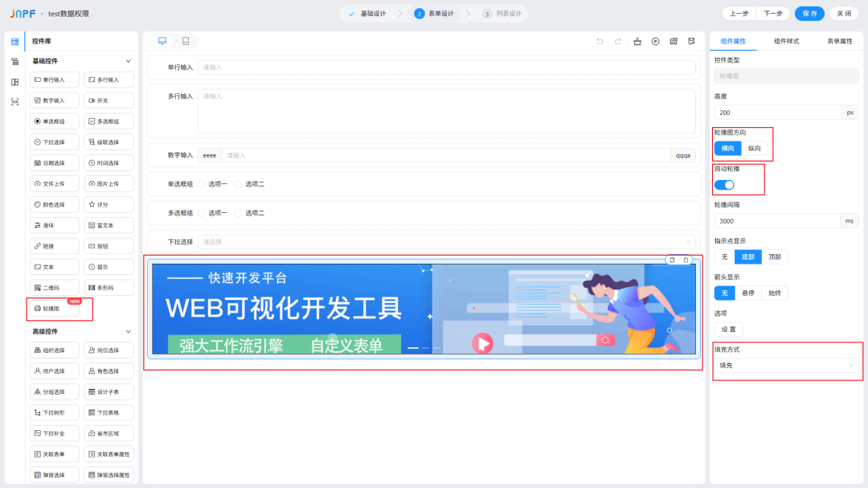
Task: Add 条形码 barcode control
Action: pyautogui.click(x=108, y=288)
